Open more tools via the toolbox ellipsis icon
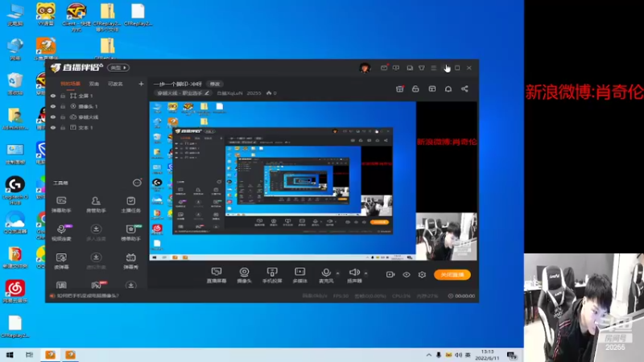Viewport: 644px width, 362px height. [137, 183]
